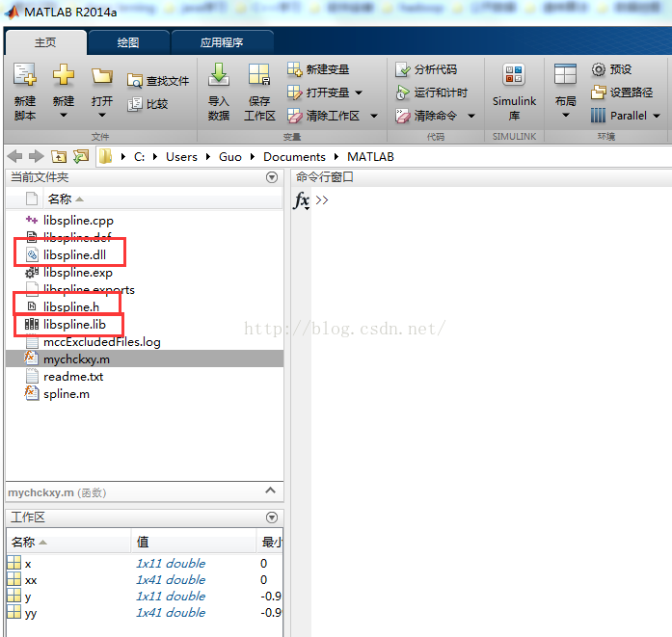The image size is (672, 637).
Task: Switch to the Home (主页) tab
Action: click(x=45, y=42)
